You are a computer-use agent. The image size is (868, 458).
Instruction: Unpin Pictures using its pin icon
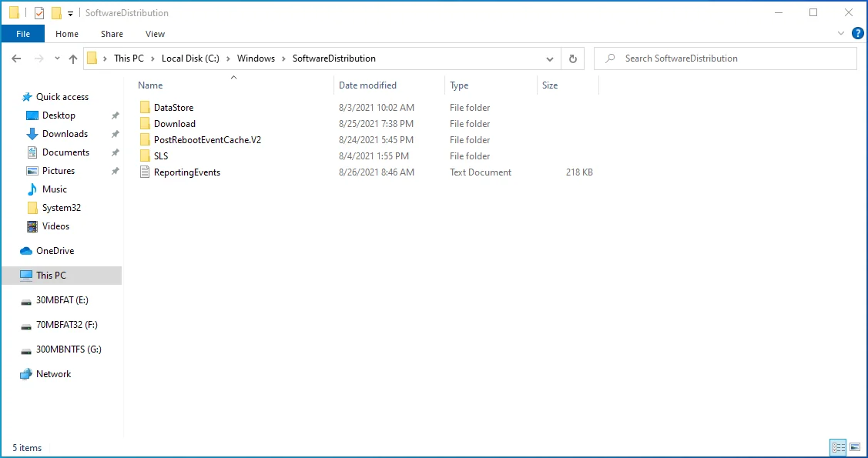tap(116, 171)
